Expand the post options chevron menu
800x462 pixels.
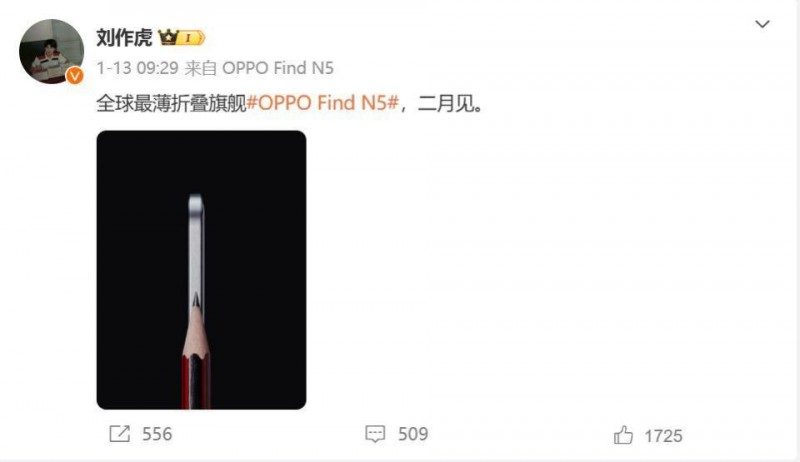tap(762, 24)
